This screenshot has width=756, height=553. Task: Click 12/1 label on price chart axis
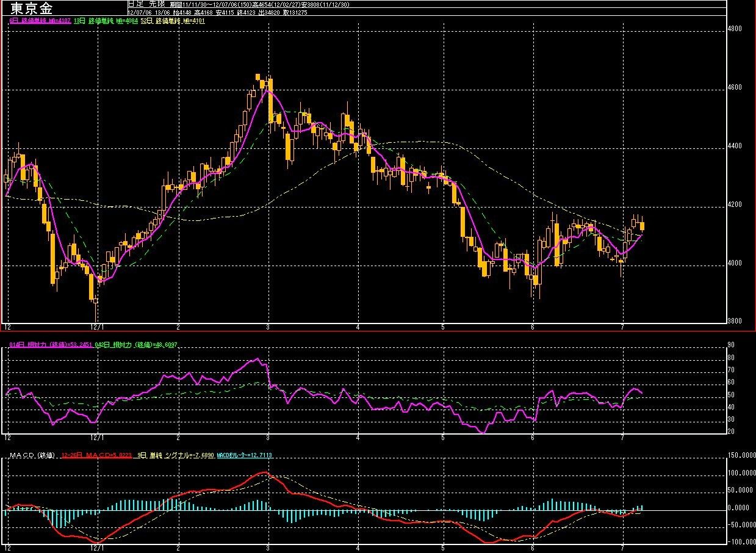[99, 327]
